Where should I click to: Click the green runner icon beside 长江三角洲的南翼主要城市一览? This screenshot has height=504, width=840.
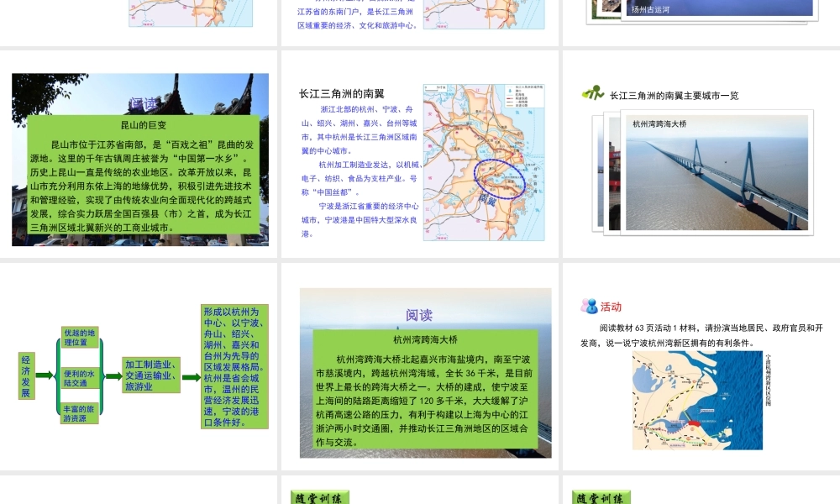point(593,93)
